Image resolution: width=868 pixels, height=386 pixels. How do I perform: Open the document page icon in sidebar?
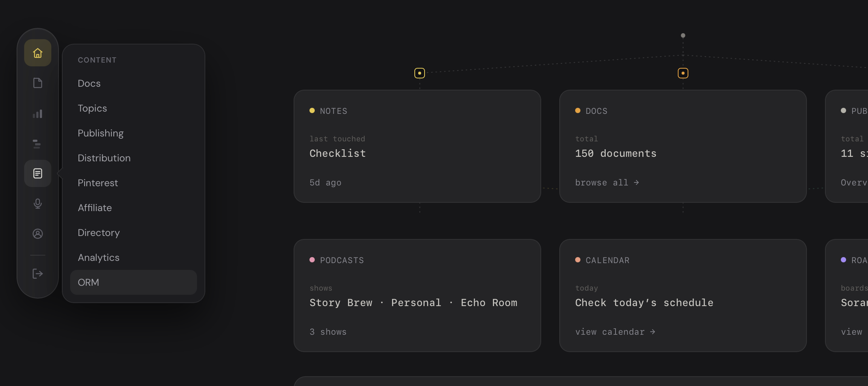(38, 83)
